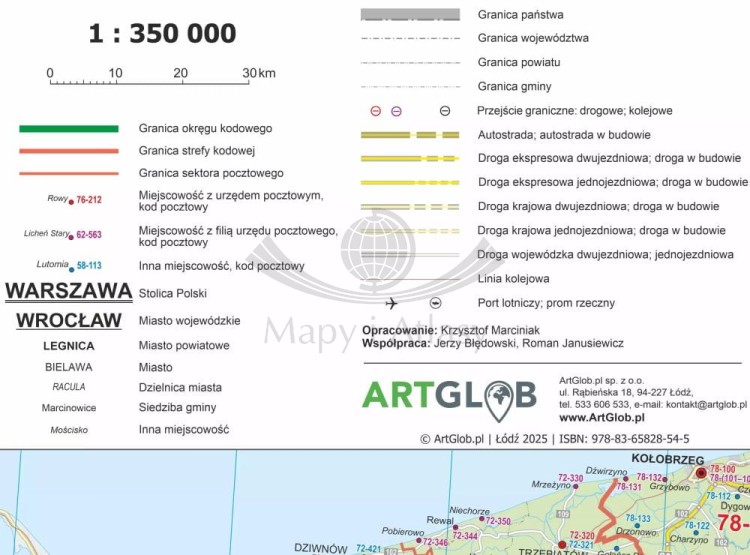Click the single-lane expressway line sample

coord(410,182)
